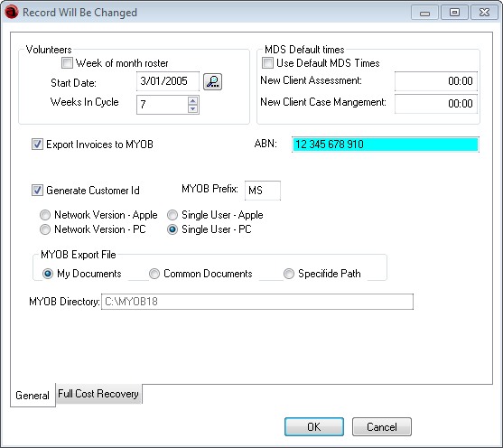Image resolution: width=503 pixels, height=448 pixels.
Task: Click the red application icon in title bar
Action: tap(12, 13)
